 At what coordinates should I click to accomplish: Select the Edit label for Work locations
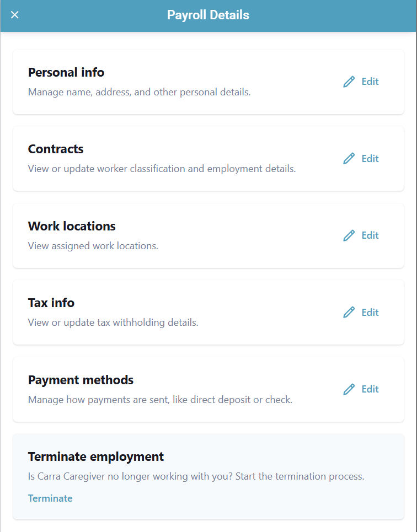tap(370, 235)
